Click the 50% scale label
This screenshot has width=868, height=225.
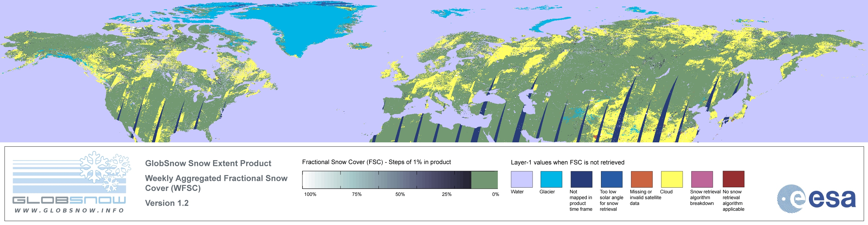tap(400, 194)
